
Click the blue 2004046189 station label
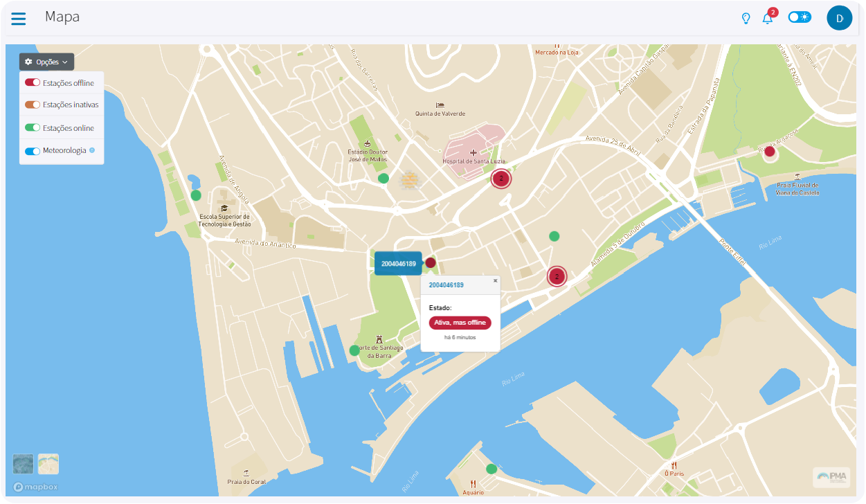tap(398, 264)
